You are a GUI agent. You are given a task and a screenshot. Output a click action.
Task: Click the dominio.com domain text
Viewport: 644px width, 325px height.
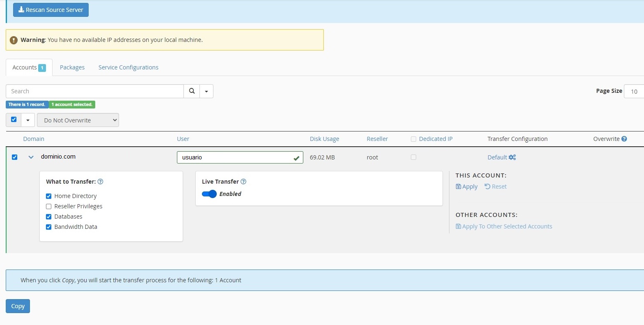click(58, 157)
